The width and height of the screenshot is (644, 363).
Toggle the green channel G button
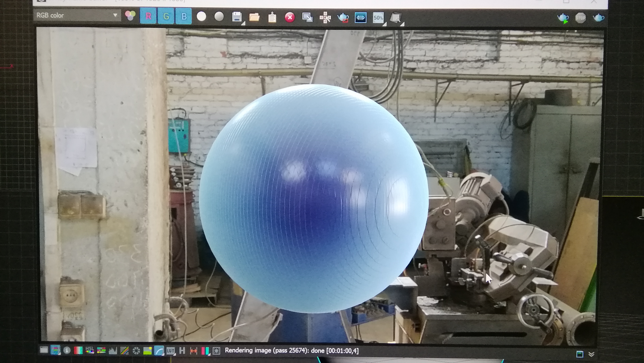coord(166,16)
